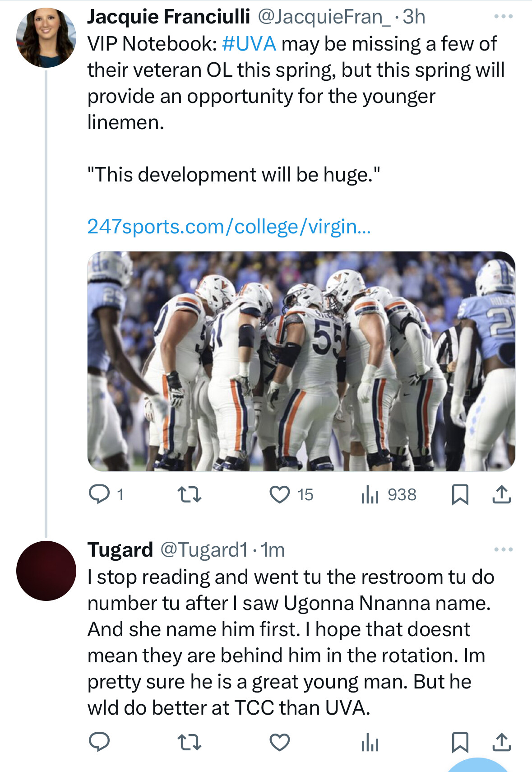
Task: View the football huddle photo
Action: click(301, 361)
